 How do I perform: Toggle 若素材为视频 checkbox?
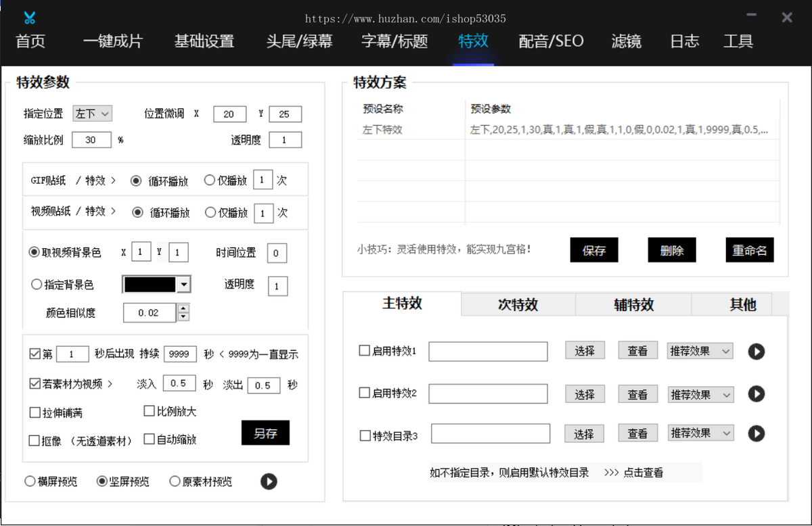point(35,383)
